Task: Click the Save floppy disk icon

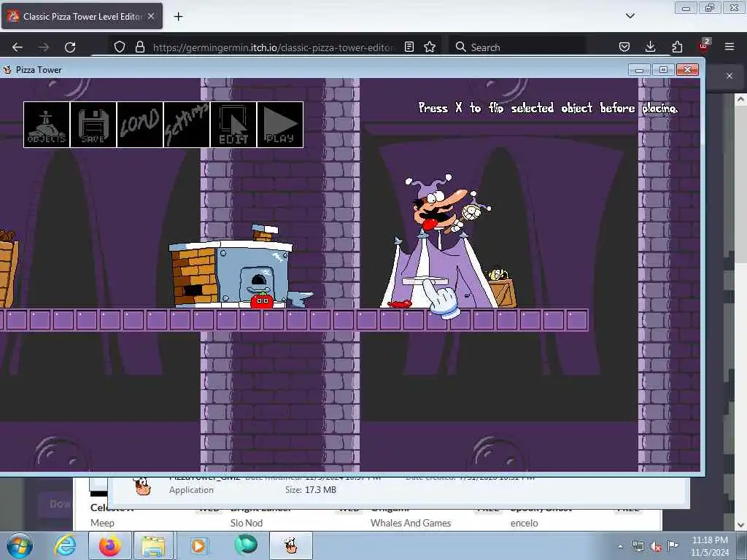Action: click(x=93, y=125)
